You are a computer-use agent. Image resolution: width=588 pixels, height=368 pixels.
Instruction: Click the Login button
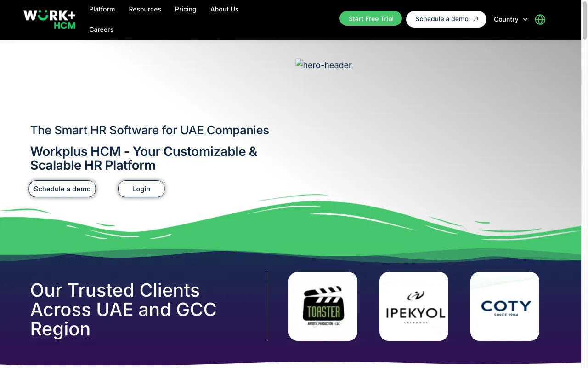(x=141, y=189)
